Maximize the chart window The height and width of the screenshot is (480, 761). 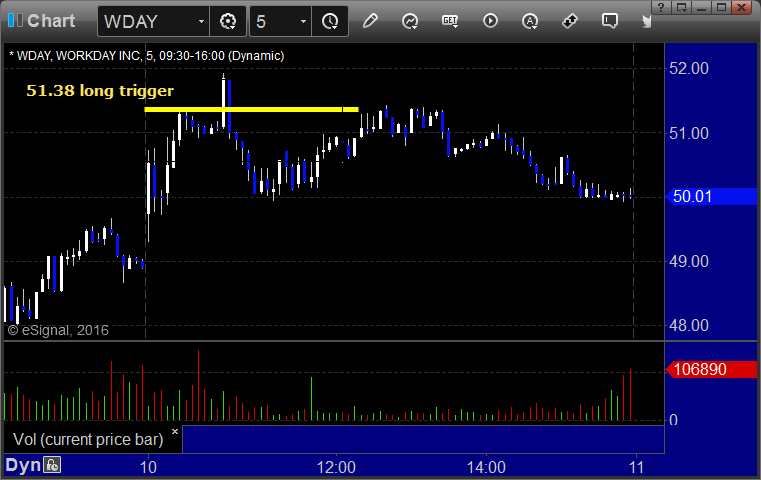pyautogui.click(x=721, y=7)
